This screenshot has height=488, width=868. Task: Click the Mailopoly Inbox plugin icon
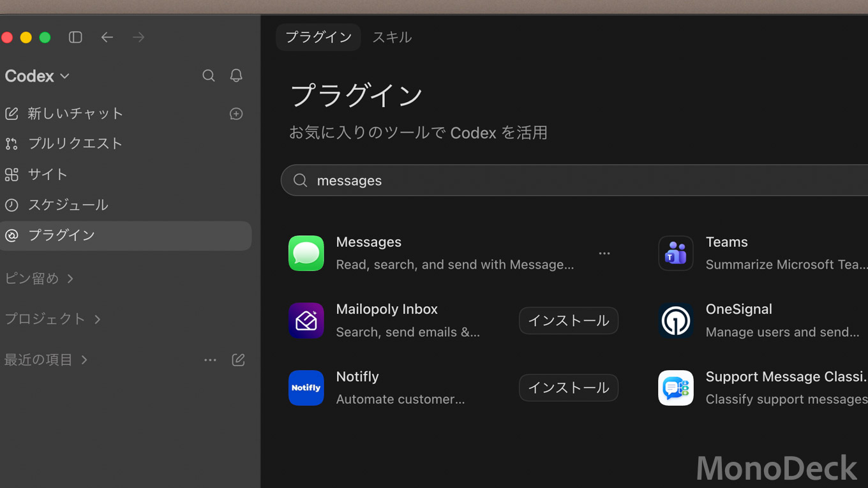(x=306, y=320)
